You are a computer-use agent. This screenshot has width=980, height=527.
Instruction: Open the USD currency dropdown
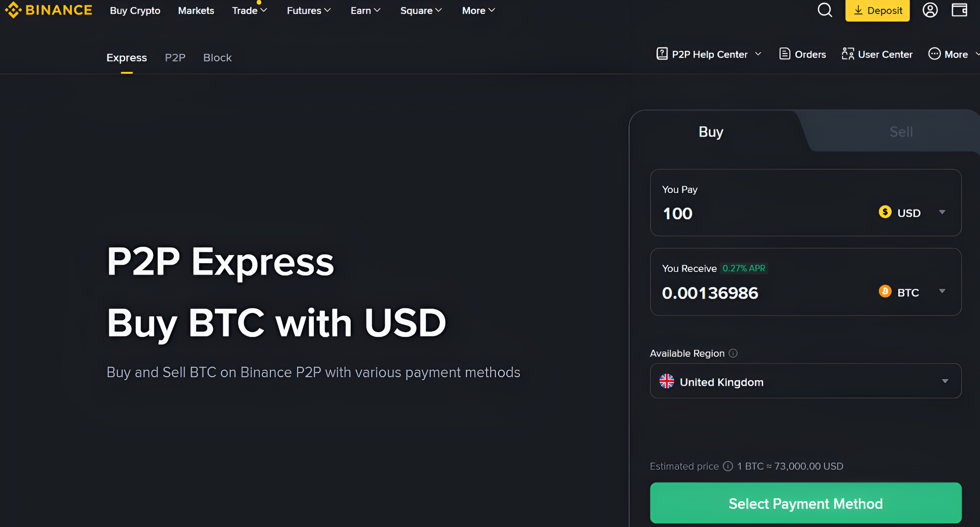point(912,213)
